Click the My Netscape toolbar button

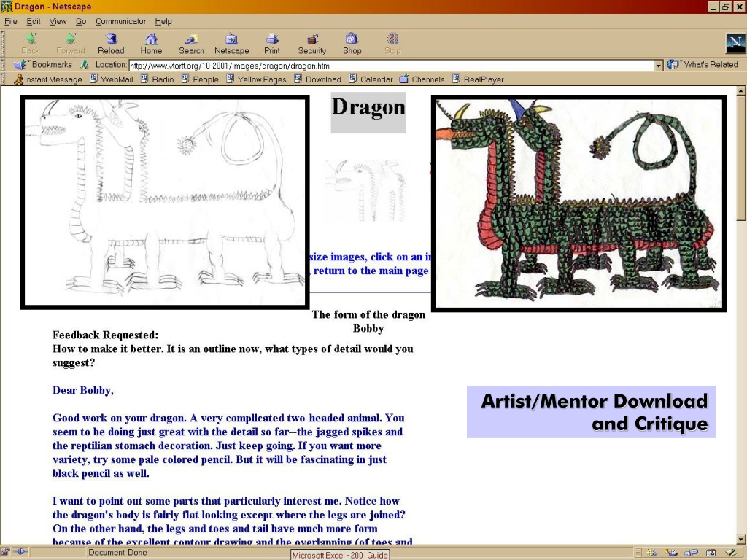click(x=231, y=43)
